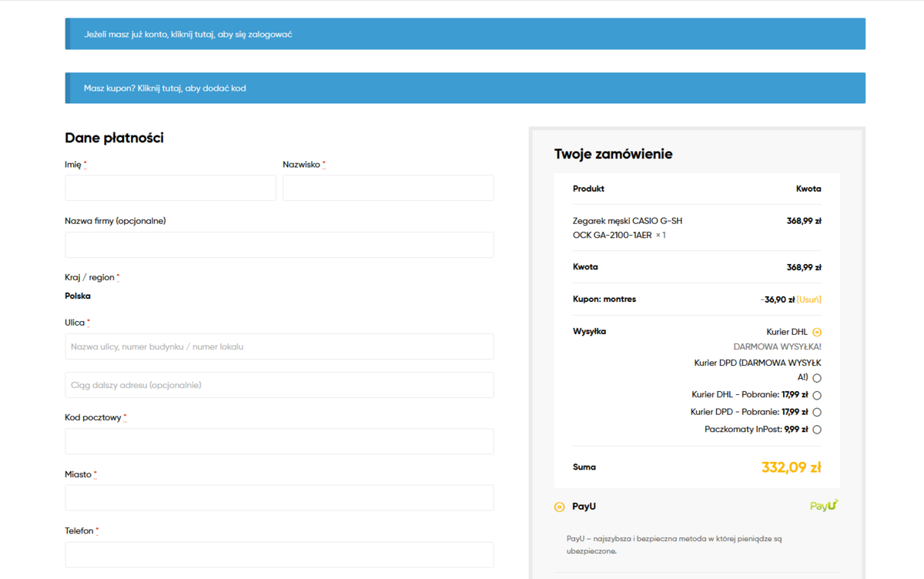
Task: Click the 'Produkt' column header
Action: [589, 189]
